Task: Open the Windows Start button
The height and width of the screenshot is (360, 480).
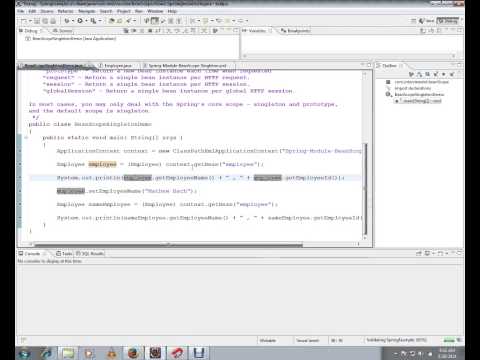Action: click(x=25, y=353)
